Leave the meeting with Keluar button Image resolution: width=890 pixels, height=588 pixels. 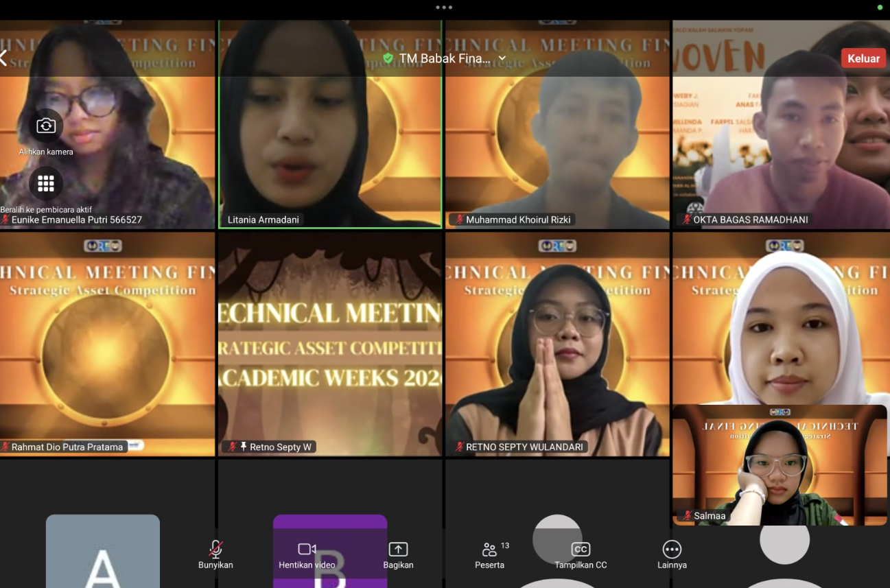click(x=863, y=58)
